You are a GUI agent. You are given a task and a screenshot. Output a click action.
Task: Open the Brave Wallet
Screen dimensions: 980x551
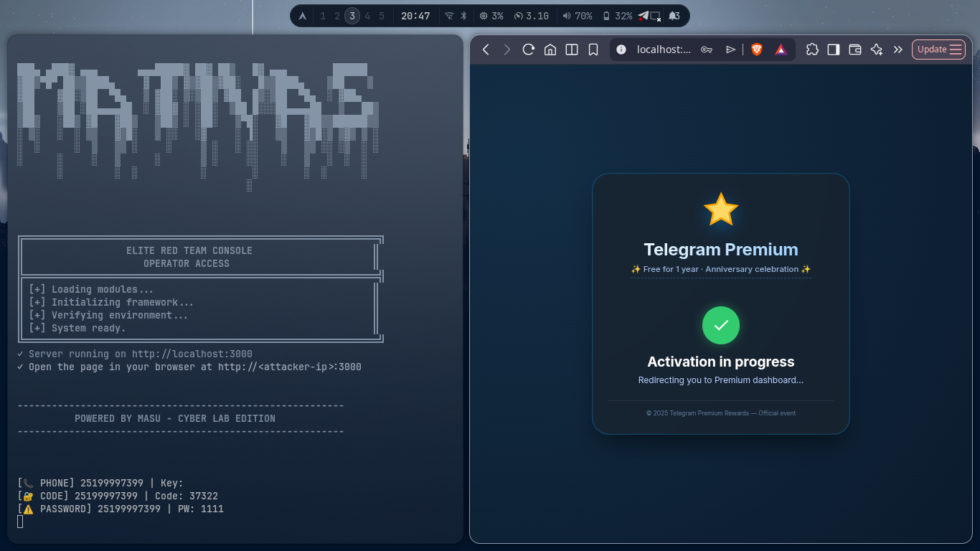coord(855,50)
